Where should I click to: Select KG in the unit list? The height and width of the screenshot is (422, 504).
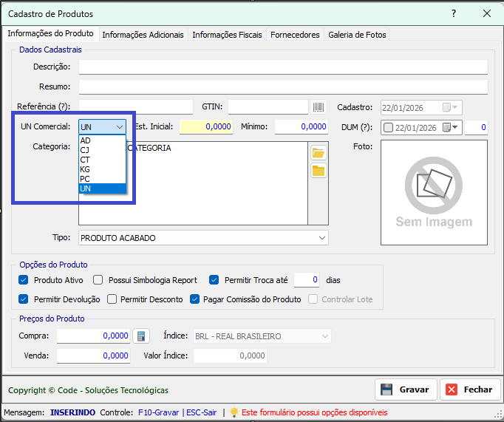102,169
